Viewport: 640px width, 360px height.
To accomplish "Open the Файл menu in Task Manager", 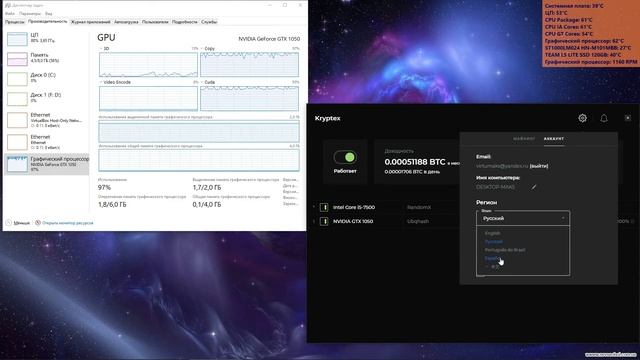I will (x=10, y=13).
